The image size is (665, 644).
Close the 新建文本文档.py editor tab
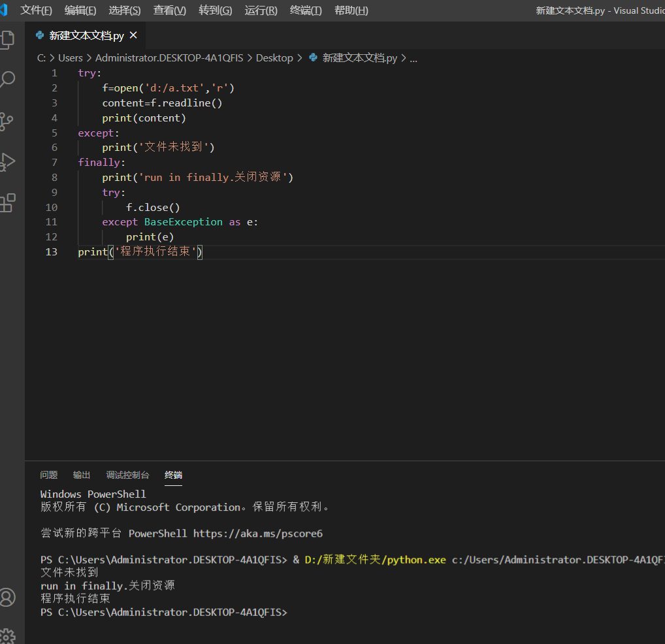point(133,35)
